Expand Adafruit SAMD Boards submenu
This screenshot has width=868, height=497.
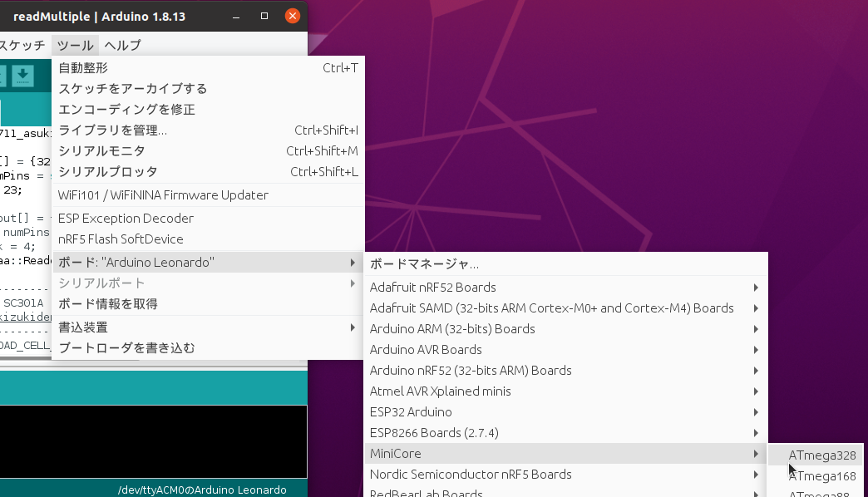pos(565,308)
